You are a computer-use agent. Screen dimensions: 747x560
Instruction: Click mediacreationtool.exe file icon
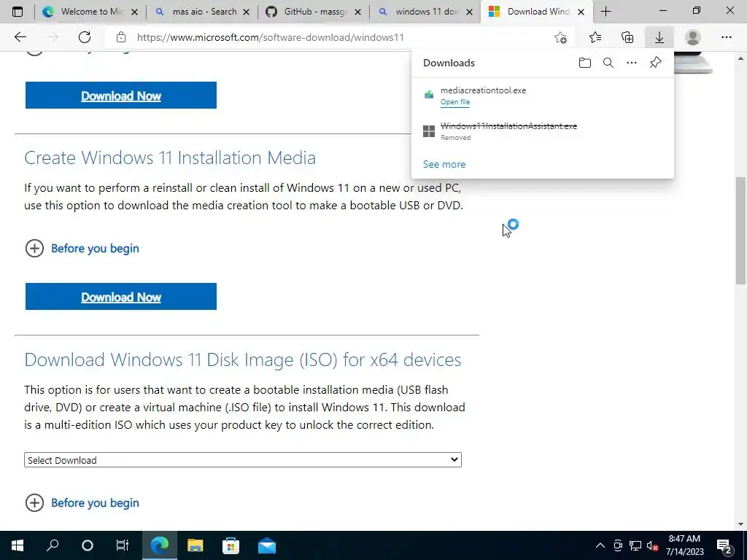coord(429,95)
